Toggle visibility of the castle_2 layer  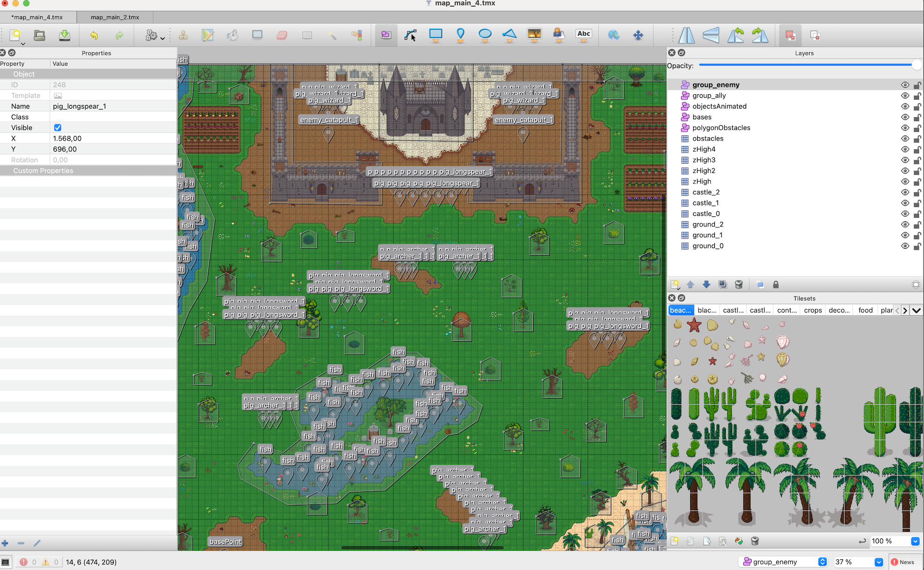pyautogui.click(x=905, y=192)
